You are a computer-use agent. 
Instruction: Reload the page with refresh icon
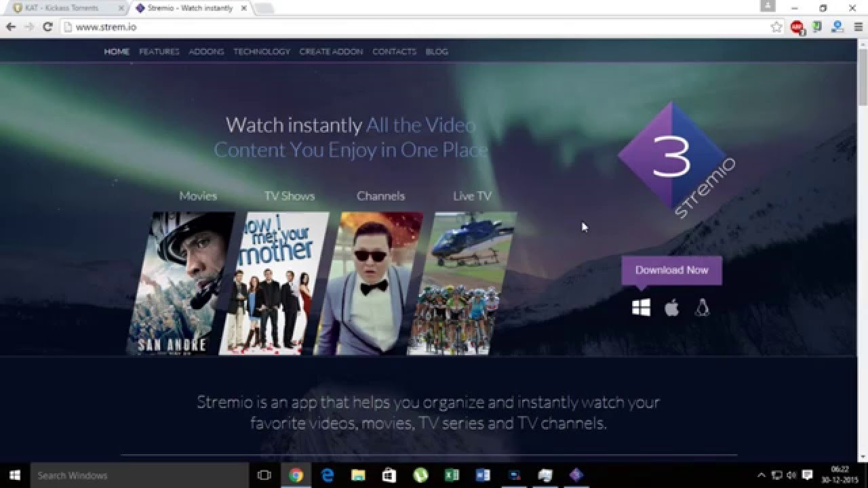pyautogui.click(x=47, y=27)
